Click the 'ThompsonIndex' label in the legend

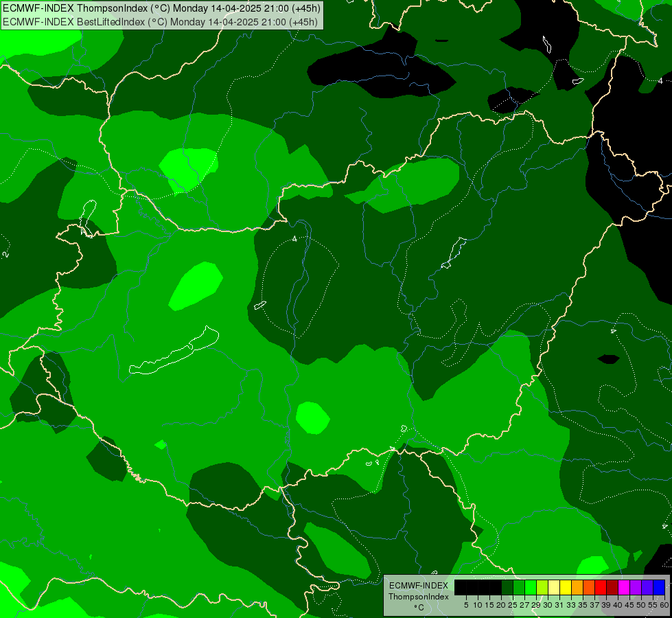[418, 597]
